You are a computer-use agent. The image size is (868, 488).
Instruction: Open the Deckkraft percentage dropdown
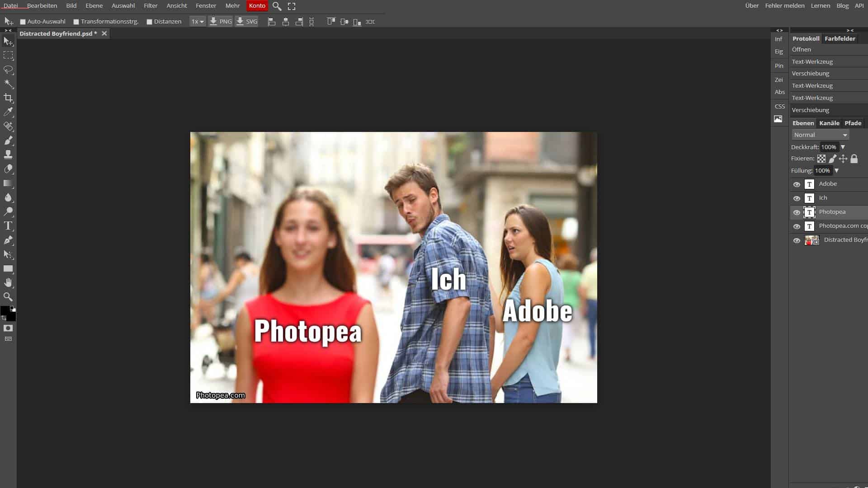coord(843,147)
